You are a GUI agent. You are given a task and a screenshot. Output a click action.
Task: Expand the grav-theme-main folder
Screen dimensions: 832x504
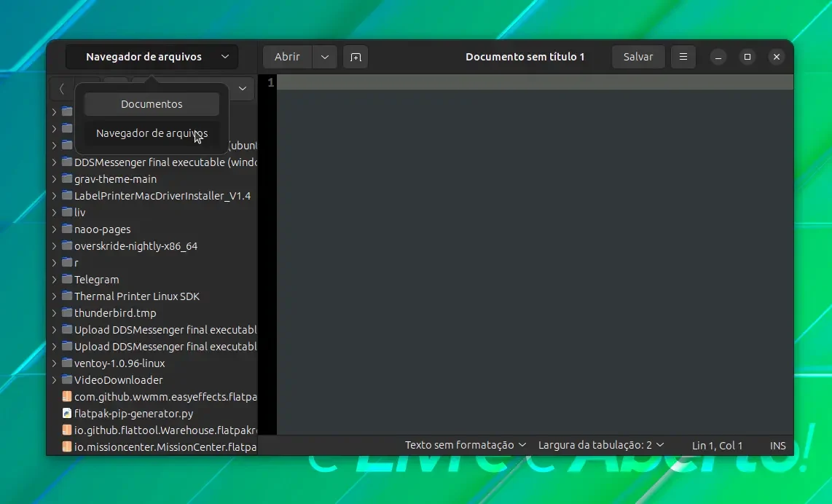(x=54, y=178)
